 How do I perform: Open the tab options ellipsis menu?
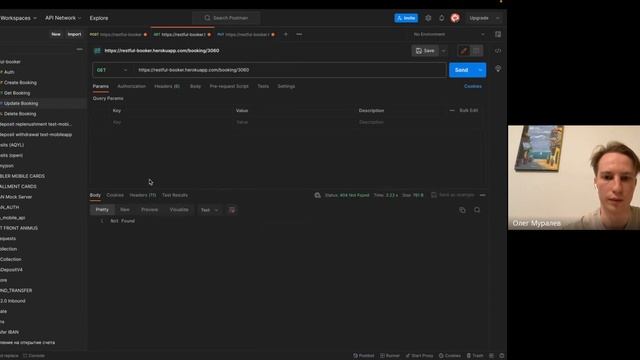pos(299,34)
